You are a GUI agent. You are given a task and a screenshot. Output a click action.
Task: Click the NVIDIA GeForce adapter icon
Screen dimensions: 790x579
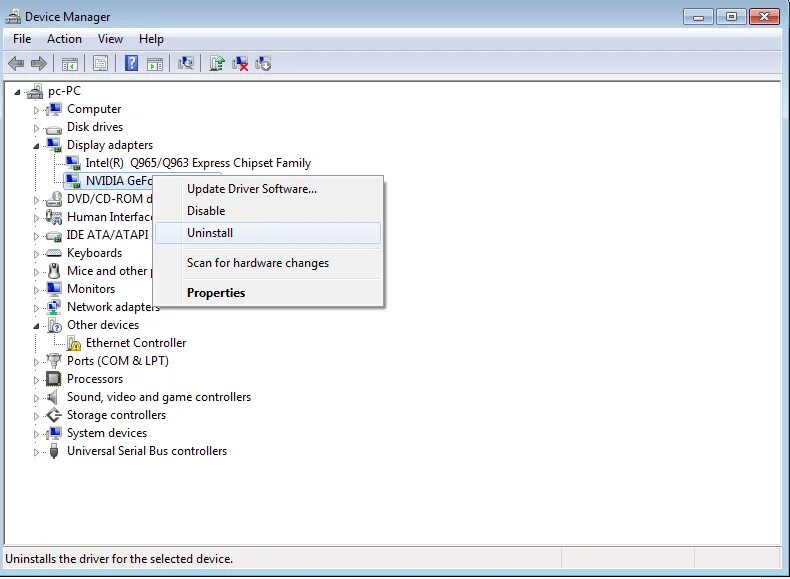pyautogui.click(x=73, y=181)
